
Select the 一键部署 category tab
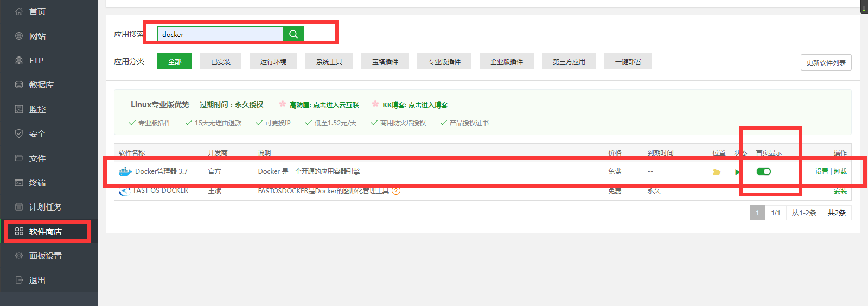click(x=628, y=61)
